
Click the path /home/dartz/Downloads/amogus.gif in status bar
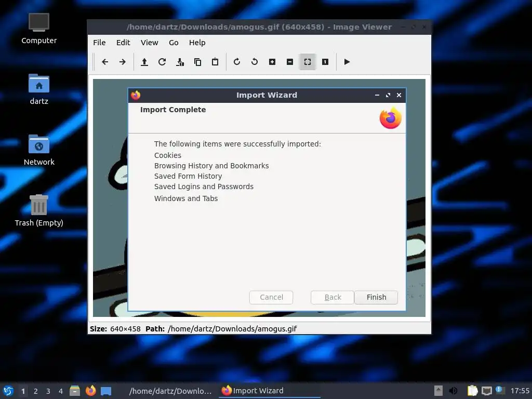232,329
